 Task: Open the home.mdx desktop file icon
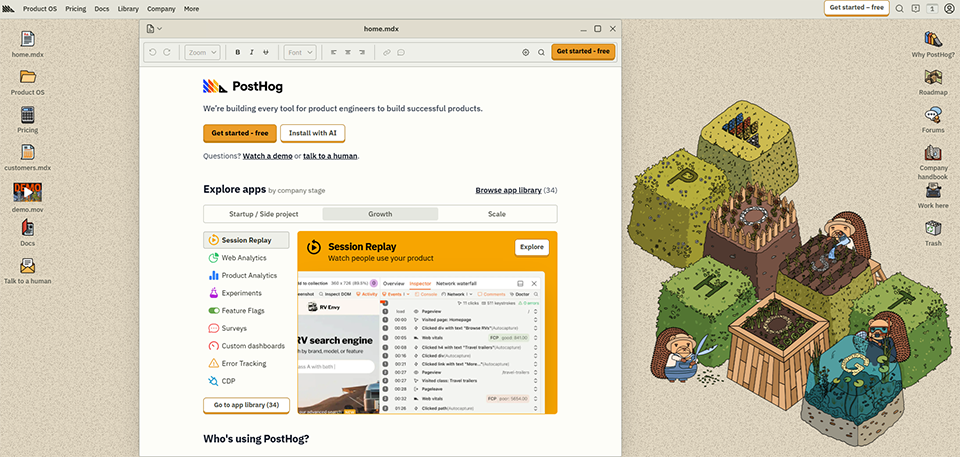tap(28, 39)
